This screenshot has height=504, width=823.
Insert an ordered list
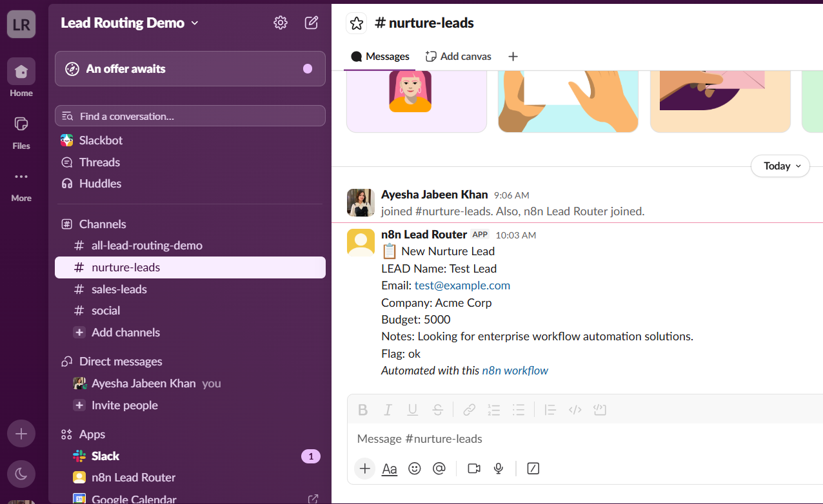tap(494, 410)
